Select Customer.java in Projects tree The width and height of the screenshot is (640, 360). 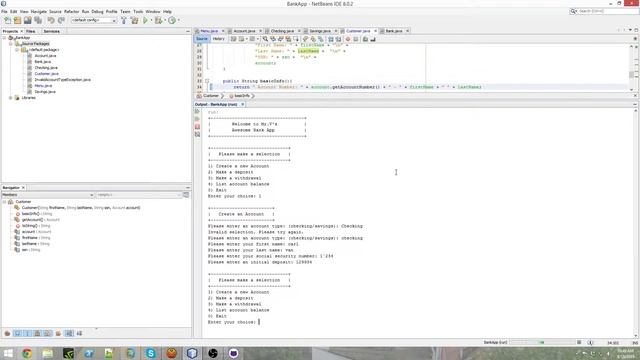pos(47,74)
